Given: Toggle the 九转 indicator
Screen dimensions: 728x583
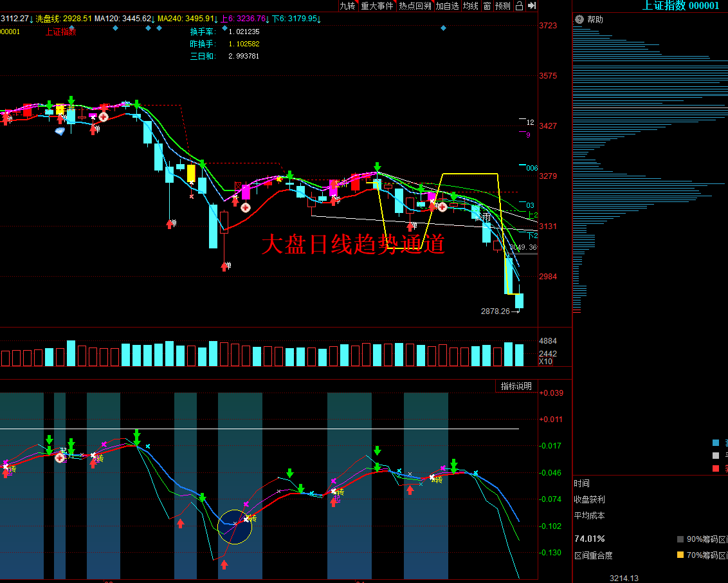Looking at the screenshot, I should click(x=347, y=6).
